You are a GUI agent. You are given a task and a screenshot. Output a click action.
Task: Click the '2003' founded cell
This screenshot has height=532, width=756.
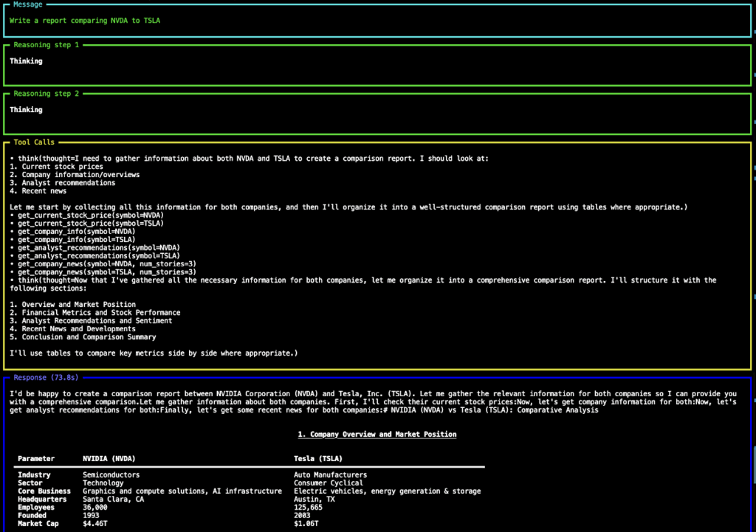tap(302, 516)
